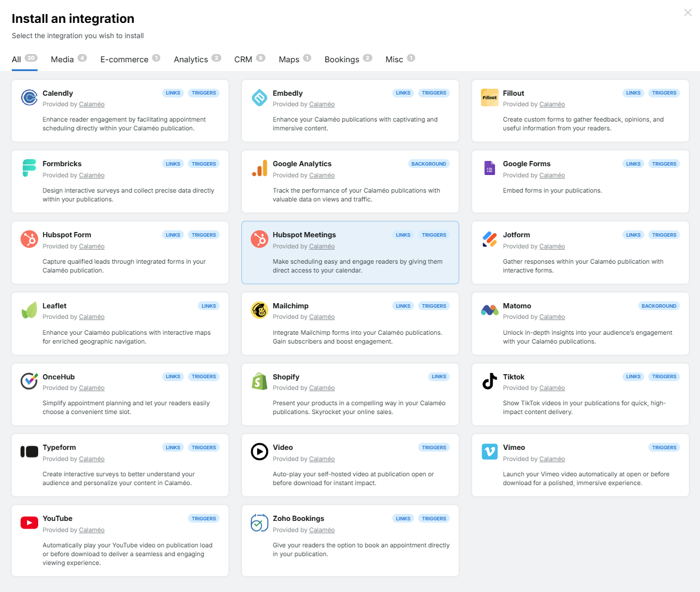This screenshot has width=700, height=592.
Task: Open the Maps tab
Action: [x=295, y=59]
